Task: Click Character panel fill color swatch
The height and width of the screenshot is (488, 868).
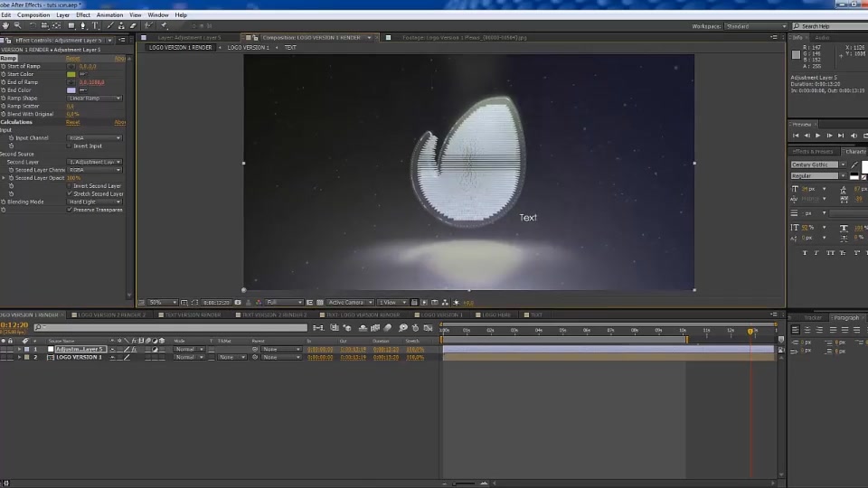Action: [864, 166]
